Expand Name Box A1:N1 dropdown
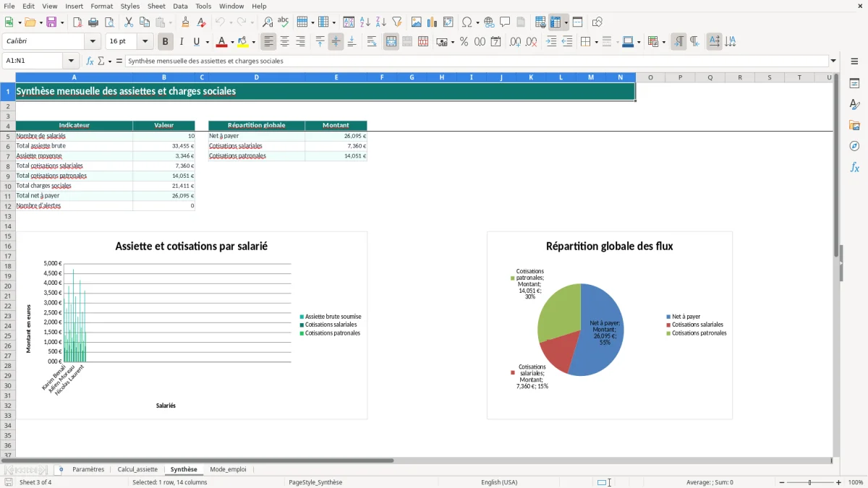This screenshot has width=868, height=488. click(x=71, y=61)
